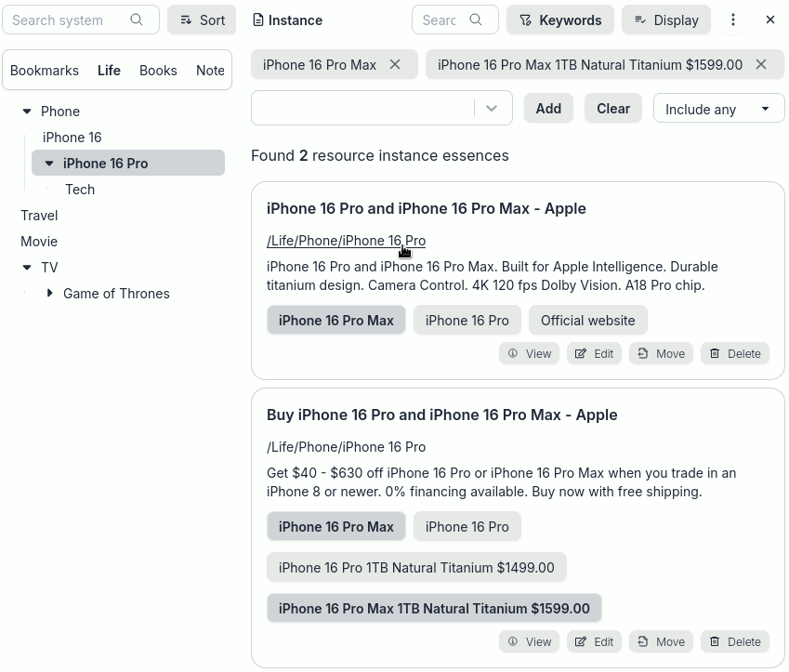Screen dimensions: 789x672
Task: Open the 'iPhone 16 Pro and iPhone 16 Pro Max - Apple' title
Action: click(427, 208)
